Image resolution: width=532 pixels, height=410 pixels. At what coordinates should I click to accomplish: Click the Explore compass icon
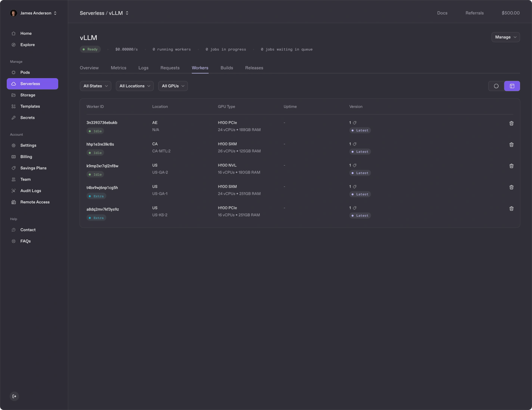tap(13, 44)
